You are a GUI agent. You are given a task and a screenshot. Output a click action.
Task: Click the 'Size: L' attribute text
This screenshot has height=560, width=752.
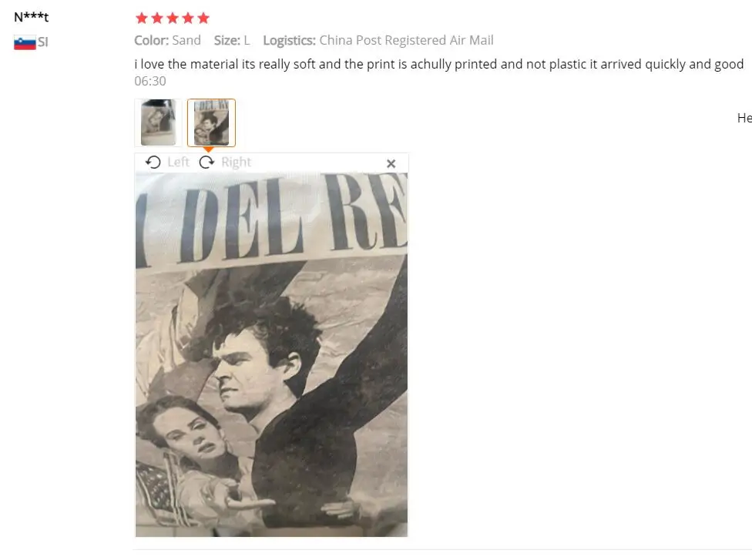pos(232,40)
